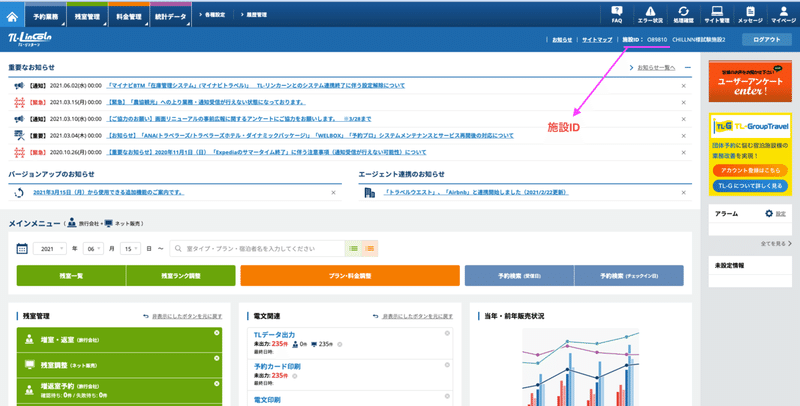Open the 予約業務 menu tab

pyautogui.click(x=47, y=17)
